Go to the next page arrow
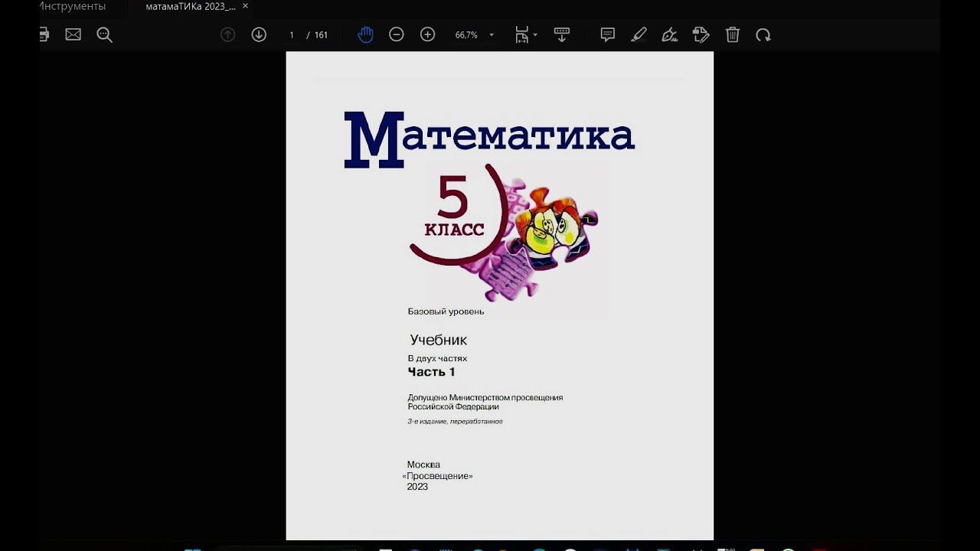This screenshot has height=551, width=980. coord(259,34)
